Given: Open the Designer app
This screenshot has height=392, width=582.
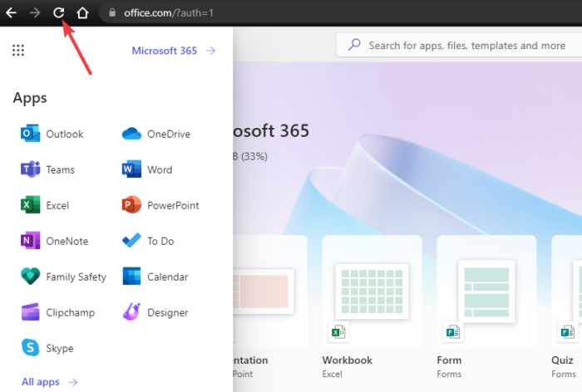Looking at the screenshot, I should click(155, 312).
